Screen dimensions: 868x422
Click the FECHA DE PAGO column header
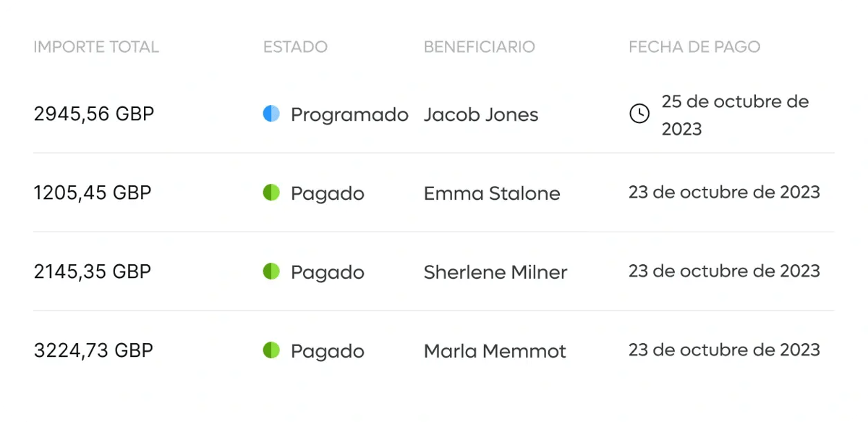tap(694, 47)
